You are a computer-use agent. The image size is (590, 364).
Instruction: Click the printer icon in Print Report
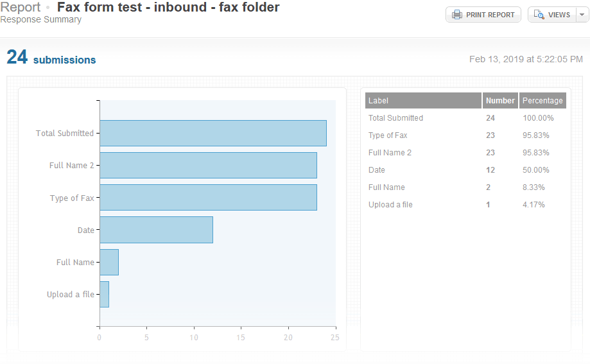457,15
